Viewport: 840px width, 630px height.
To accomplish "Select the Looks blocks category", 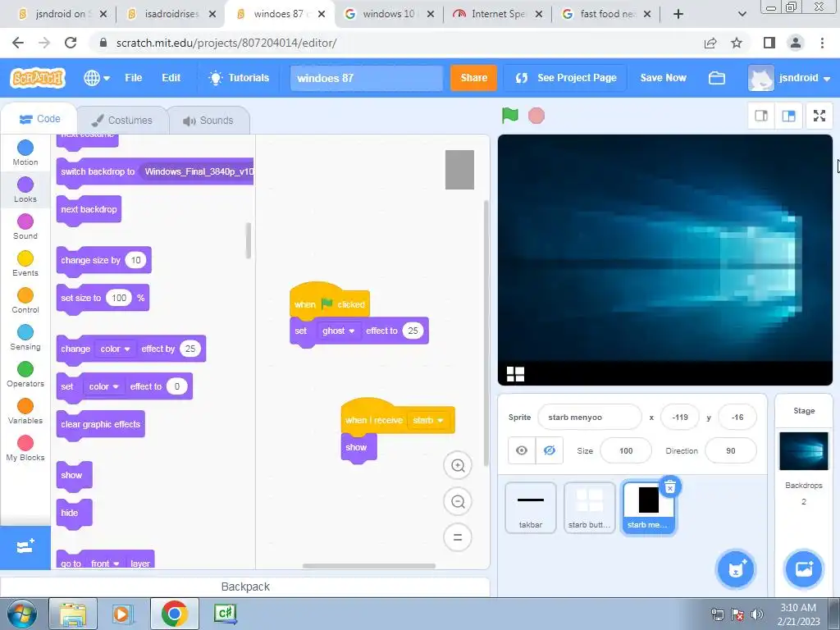I will tap(25, 189).
